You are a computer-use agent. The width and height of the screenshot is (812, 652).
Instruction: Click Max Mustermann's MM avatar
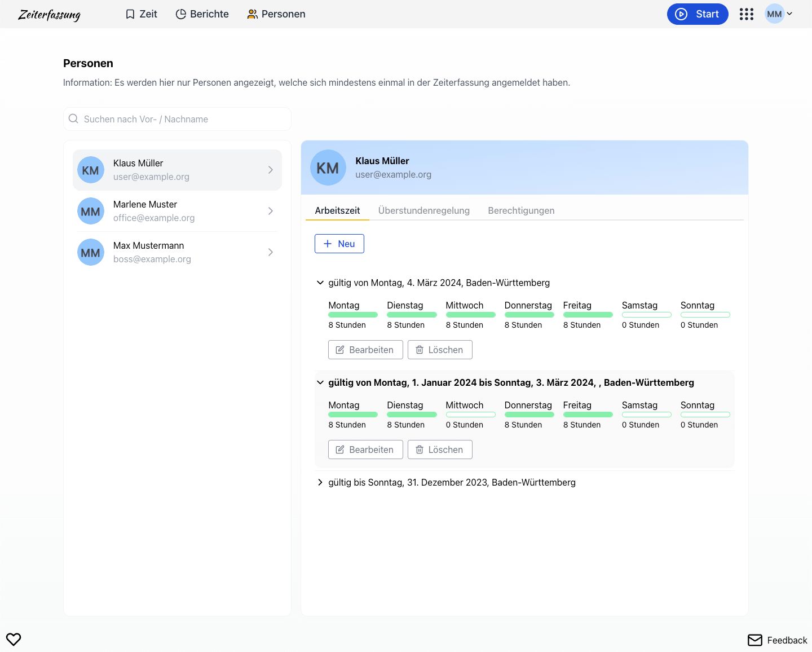91,253
